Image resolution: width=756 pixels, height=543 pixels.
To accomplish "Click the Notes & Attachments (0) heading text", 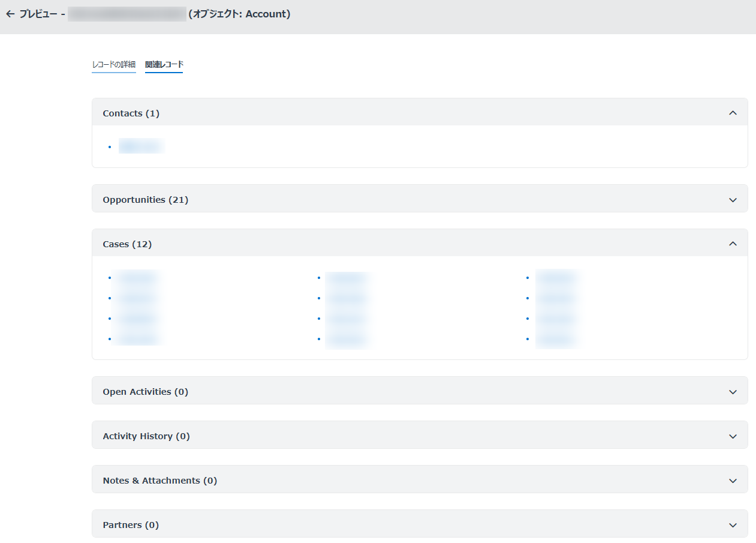I will [x=159, y=481].
